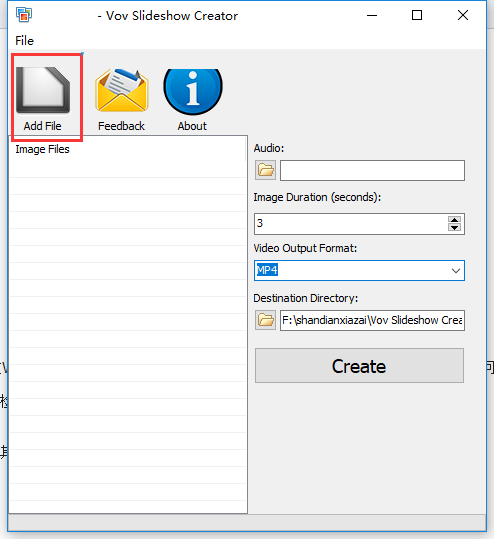Click the Vov Slideshow Creator app icon in title bar
Screen dimensions: 494x539
coord(24,15)
